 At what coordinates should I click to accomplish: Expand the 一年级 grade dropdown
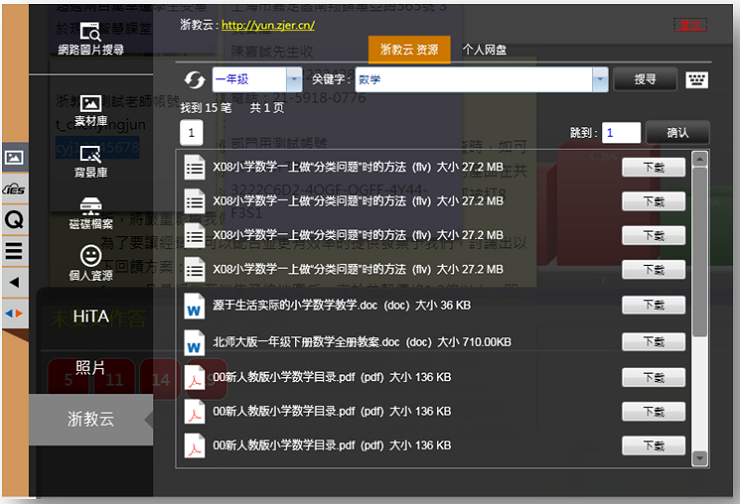(294, 79)
